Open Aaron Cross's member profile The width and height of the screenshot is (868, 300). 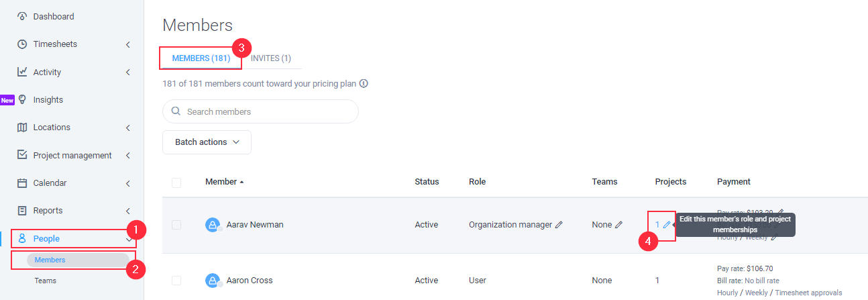click(250, 281)
